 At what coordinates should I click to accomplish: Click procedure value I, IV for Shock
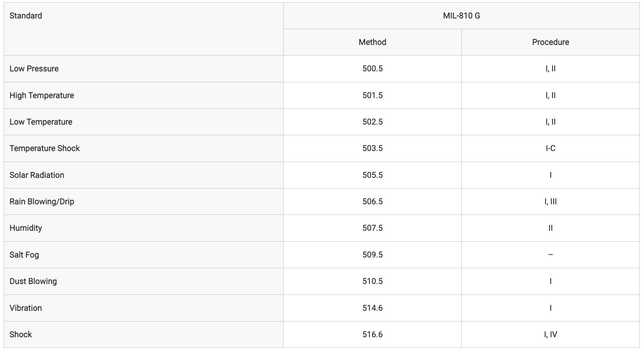pos(550,334)
